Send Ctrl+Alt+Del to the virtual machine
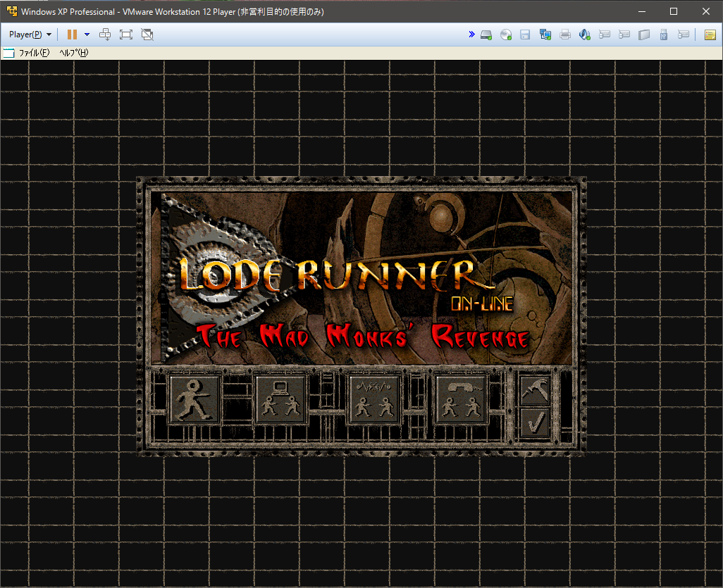The height and width of the screenshot is (588, 723). pyautogui.click(x=105, y=35)
